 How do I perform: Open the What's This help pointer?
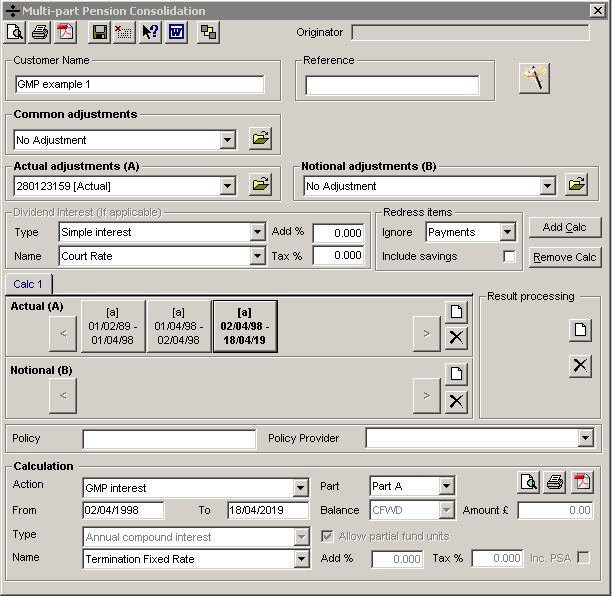(150, 32)
